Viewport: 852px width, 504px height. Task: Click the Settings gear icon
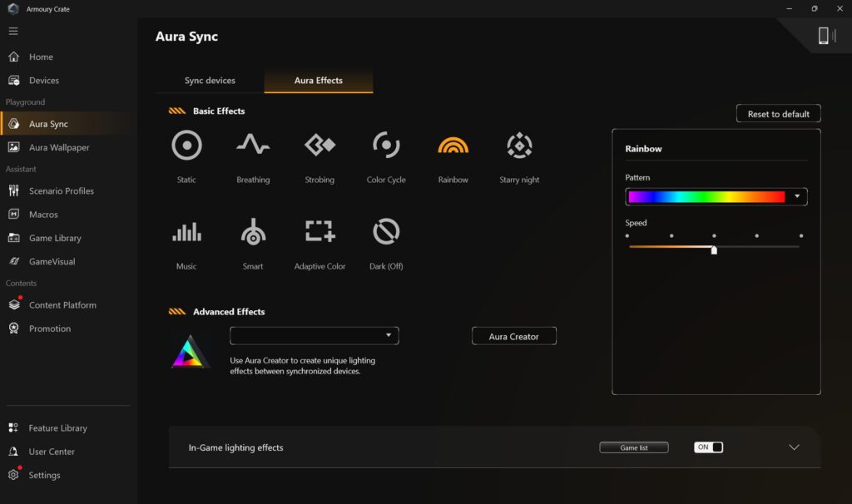coord(13,475)
